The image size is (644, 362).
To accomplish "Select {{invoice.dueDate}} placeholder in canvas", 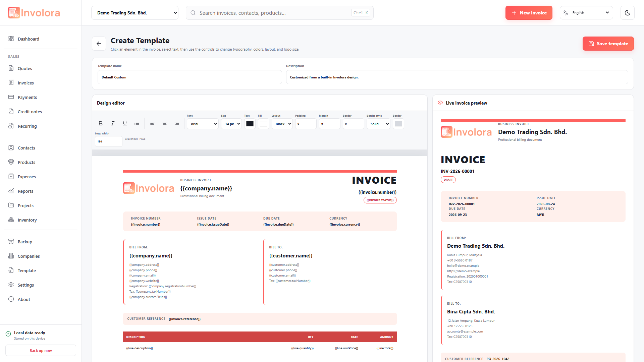I will 278,225.
